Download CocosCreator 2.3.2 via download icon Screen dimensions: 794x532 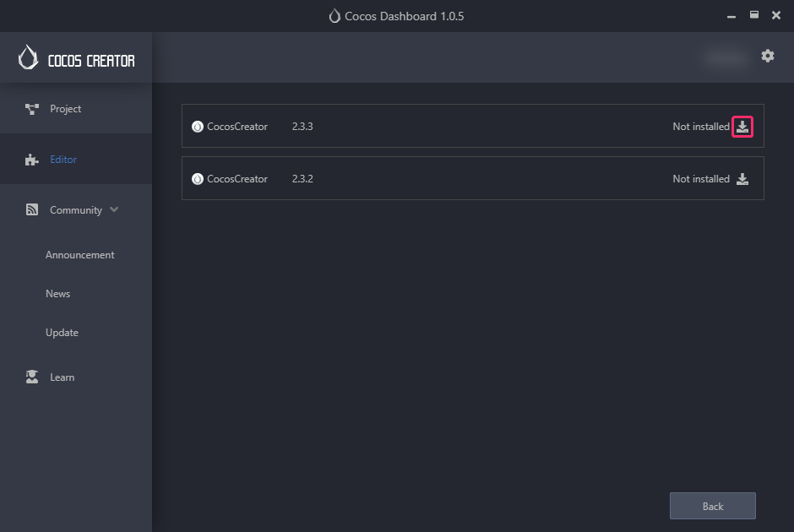point(742,179)
